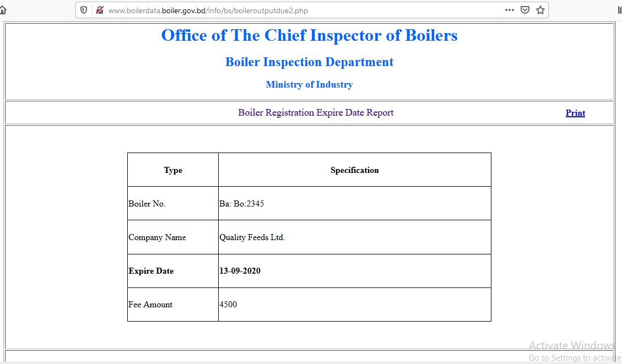Select the Boiler Registration Expire Date Report header
The height and width of the screenshot is (364, 622).
[316, 112]
